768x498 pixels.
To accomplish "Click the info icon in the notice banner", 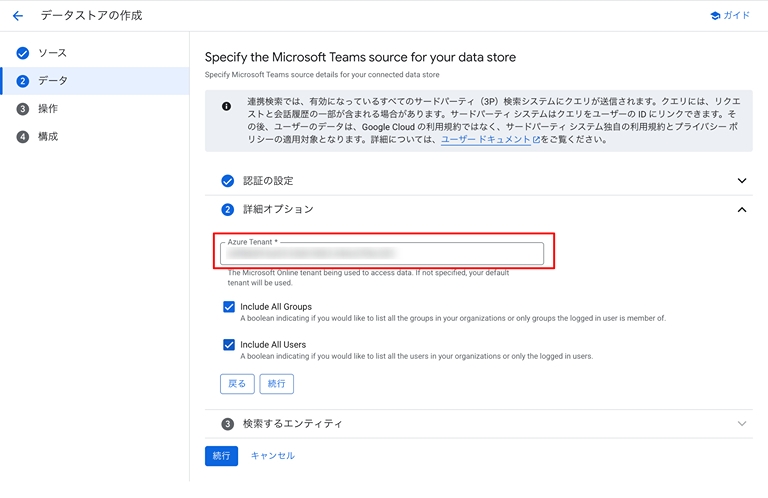I will tap(226, 106).
